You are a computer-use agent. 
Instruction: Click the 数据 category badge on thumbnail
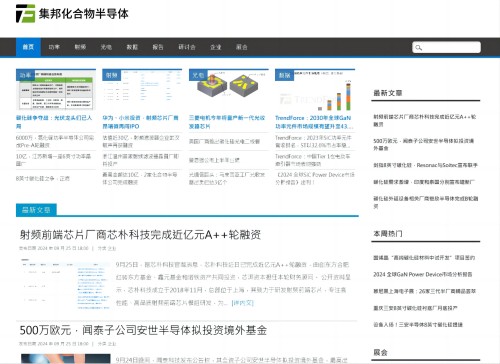tap(284, 75)
